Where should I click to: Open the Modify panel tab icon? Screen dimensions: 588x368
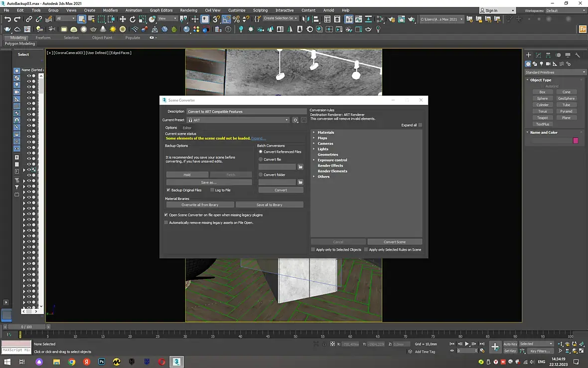click(538, 55)
